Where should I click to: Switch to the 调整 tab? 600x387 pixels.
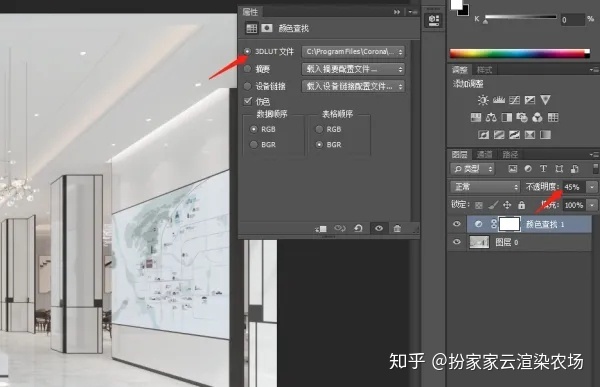tap(459, 70)
